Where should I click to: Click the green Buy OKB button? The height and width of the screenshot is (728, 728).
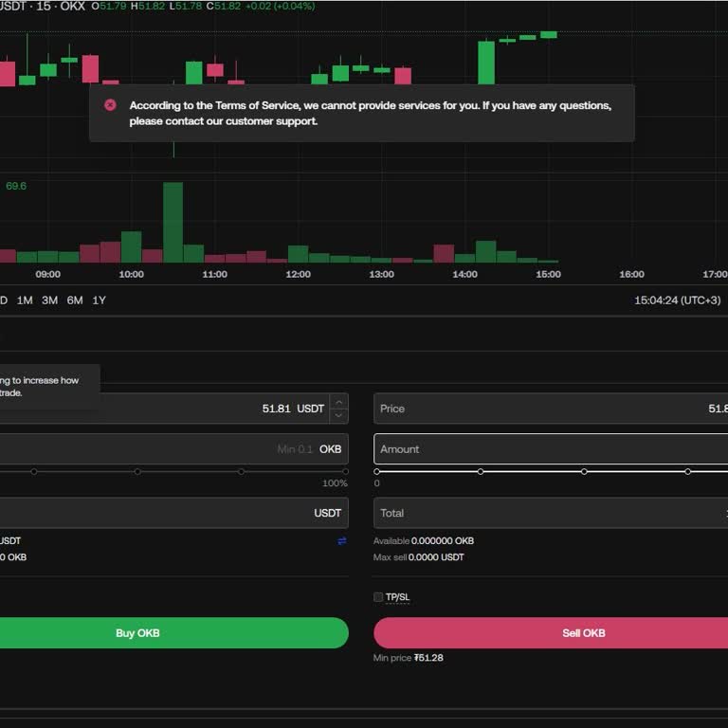[137, 633]
